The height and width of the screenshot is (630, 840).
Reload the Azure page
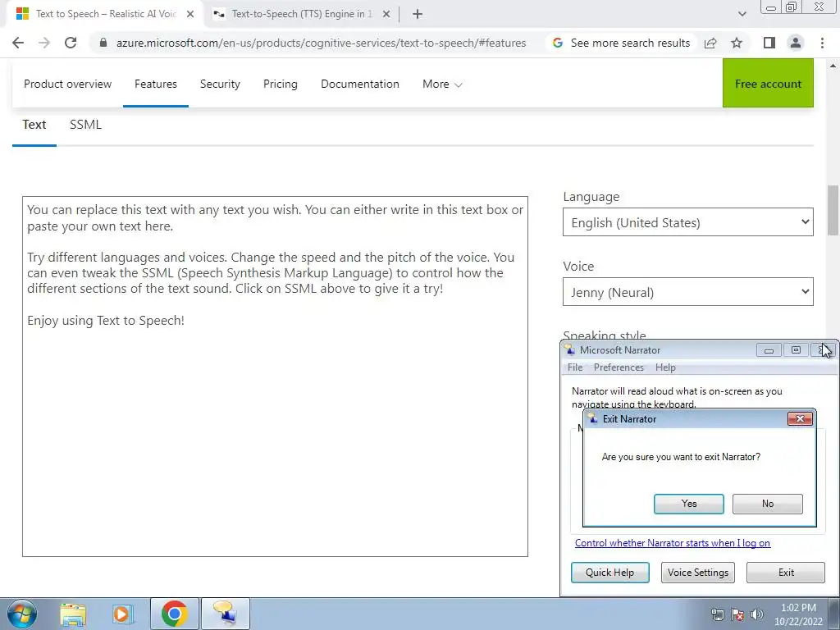coord(71,43)
